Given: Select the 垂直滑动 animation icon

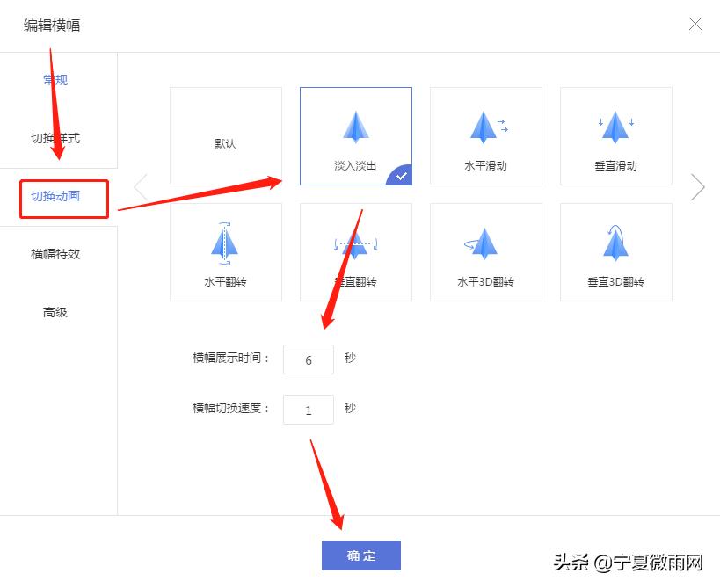Looking at the screenshot, I should coord(615,127).
